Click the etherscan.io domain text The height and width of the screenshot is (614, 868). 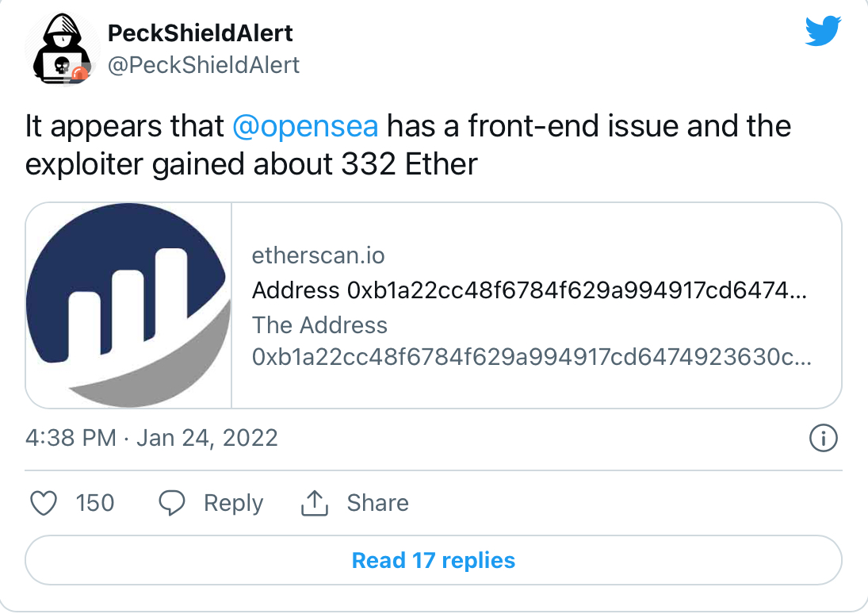(318, 255)
